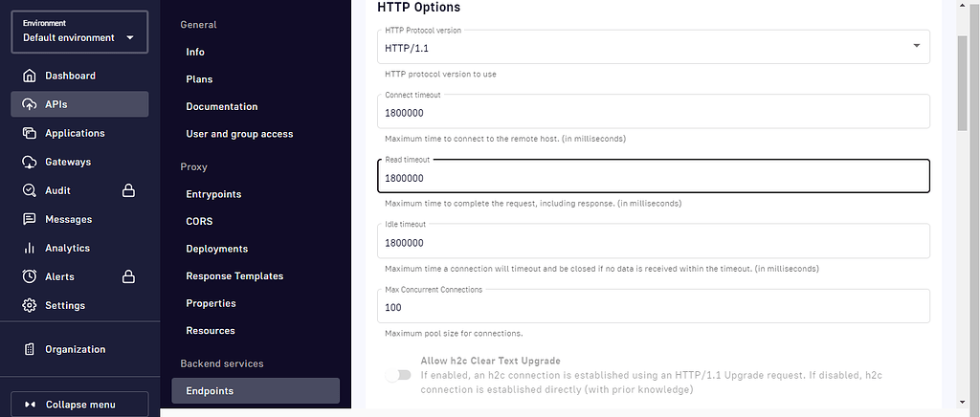Select Response Templates in the Proxy menu
980x417 pixels.
pos(234,275)
